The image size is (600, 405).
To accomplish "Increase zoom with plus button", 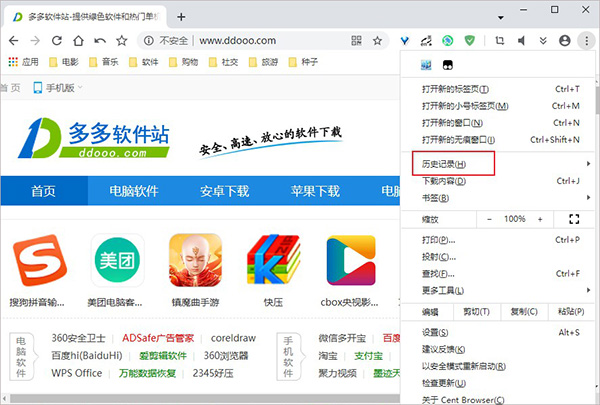I will [540, 219].
